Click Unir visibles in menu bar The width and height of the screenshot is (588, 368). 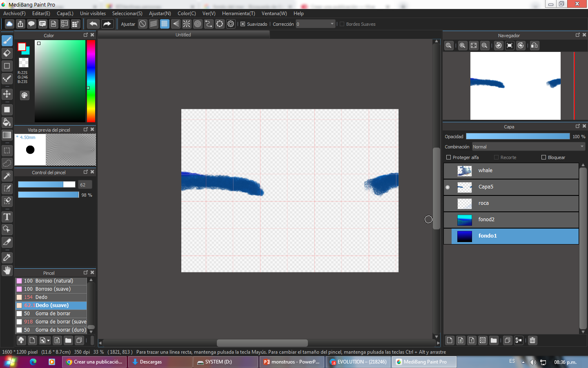click(93, 13)
